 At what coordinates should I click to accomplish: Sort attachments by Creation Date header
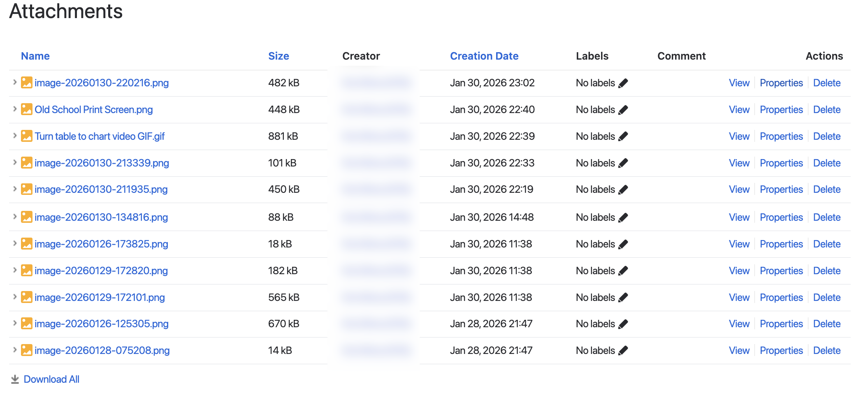[x=484, y=56]
